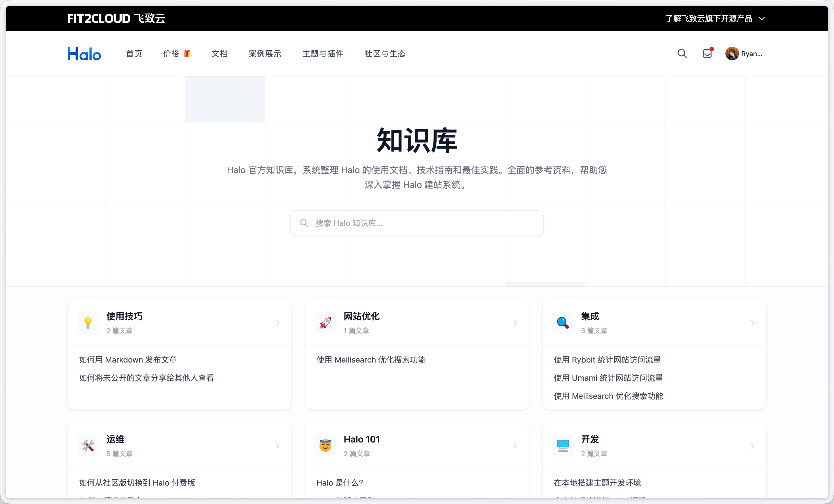
Task: Click the rocket icon for 网站优化
Action: click(x=325, y=323)
